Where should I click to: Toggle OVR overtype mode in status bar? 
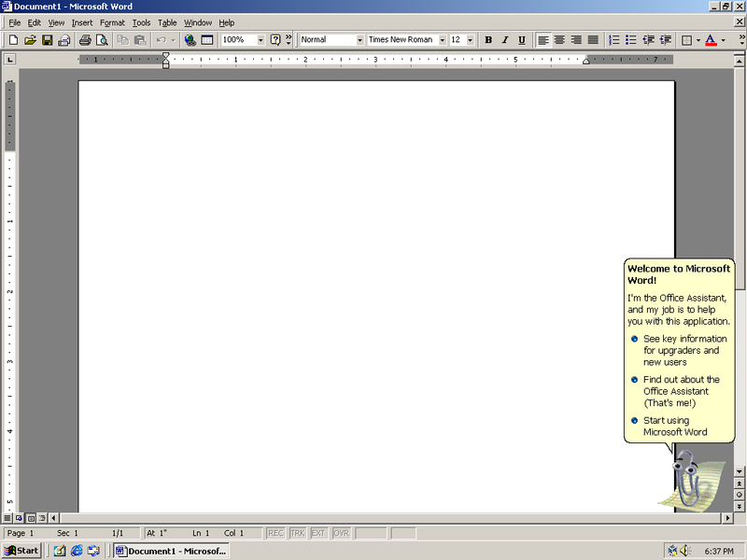(x=341, y=533)
